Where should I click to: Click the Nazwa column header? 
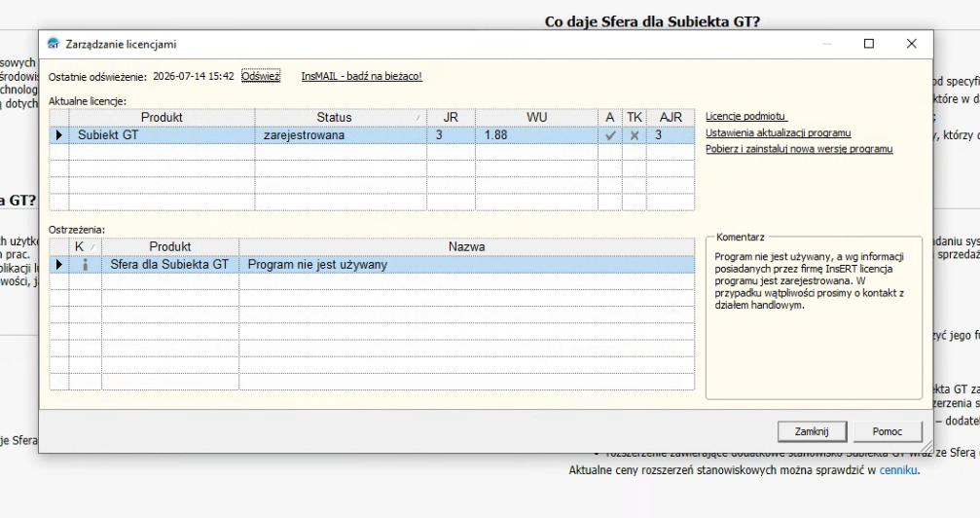click(466, 246)
